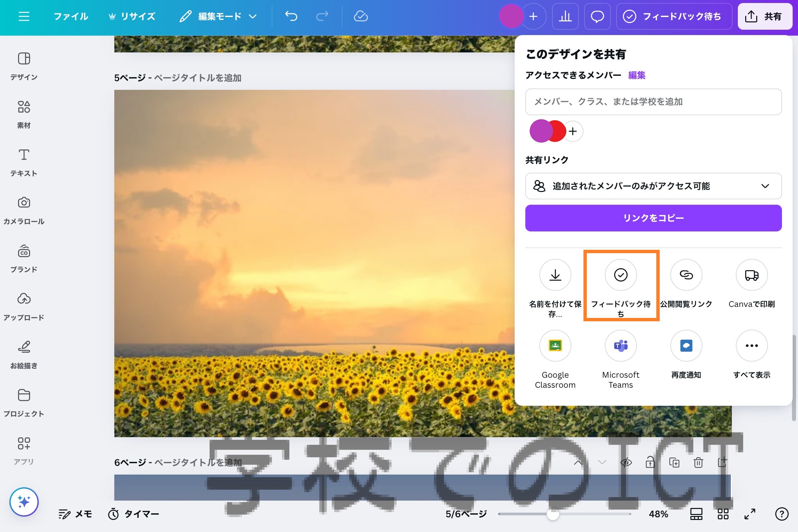
Task: Move page 6 up with chevron
Action: pyautogui.click(x=578, y=462)
